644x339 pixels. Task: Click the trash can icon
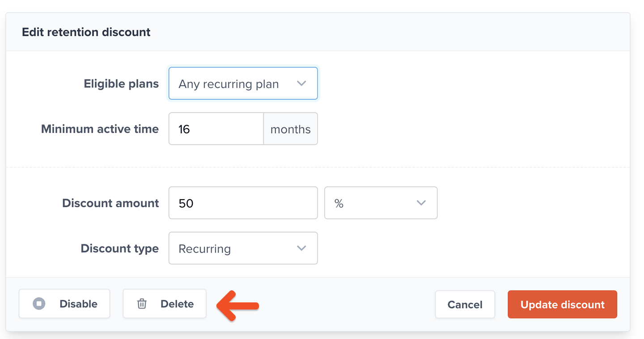pyautogui.click(x=142, y=304)
